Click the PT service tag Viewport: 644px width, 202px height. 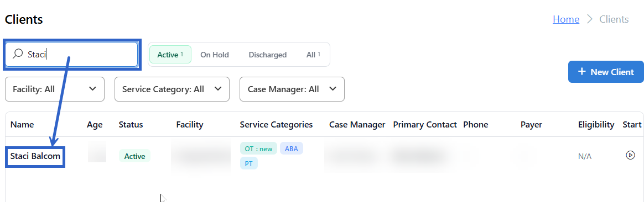coord(249,163)
